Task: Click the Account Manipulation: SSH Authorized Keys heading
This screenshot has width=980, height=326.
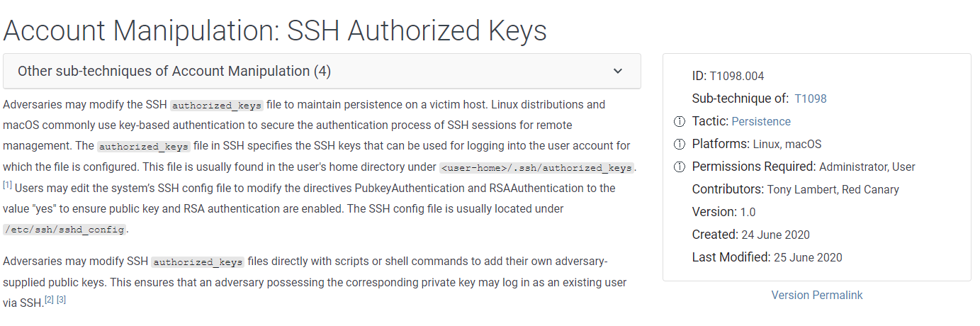Action: [x=275, y=30]
